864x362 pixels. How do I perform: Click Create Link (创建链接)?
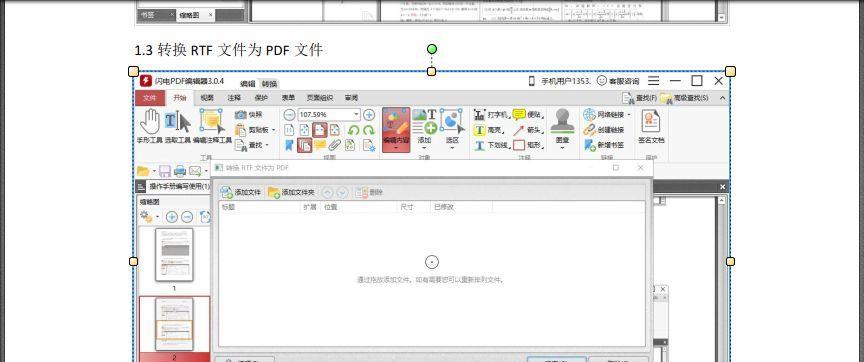pyautogui.click(x=604, y=130)
